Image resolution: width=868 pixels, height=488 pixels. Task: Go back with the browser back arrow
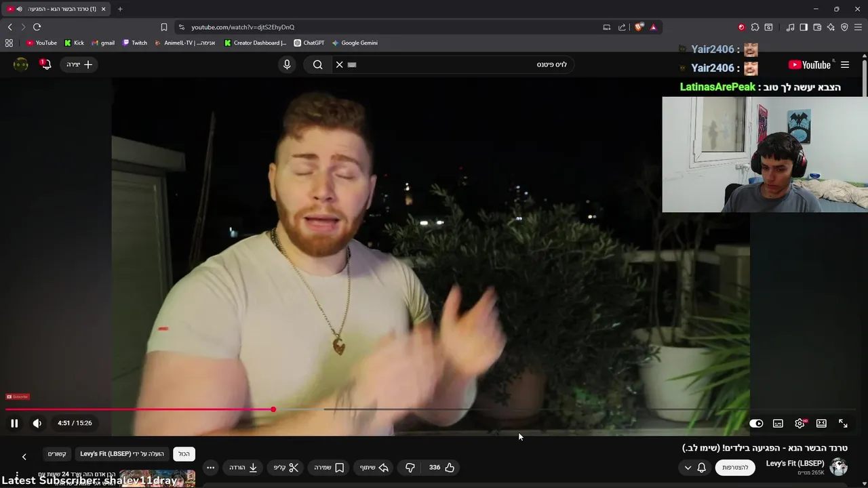point(10,27)
